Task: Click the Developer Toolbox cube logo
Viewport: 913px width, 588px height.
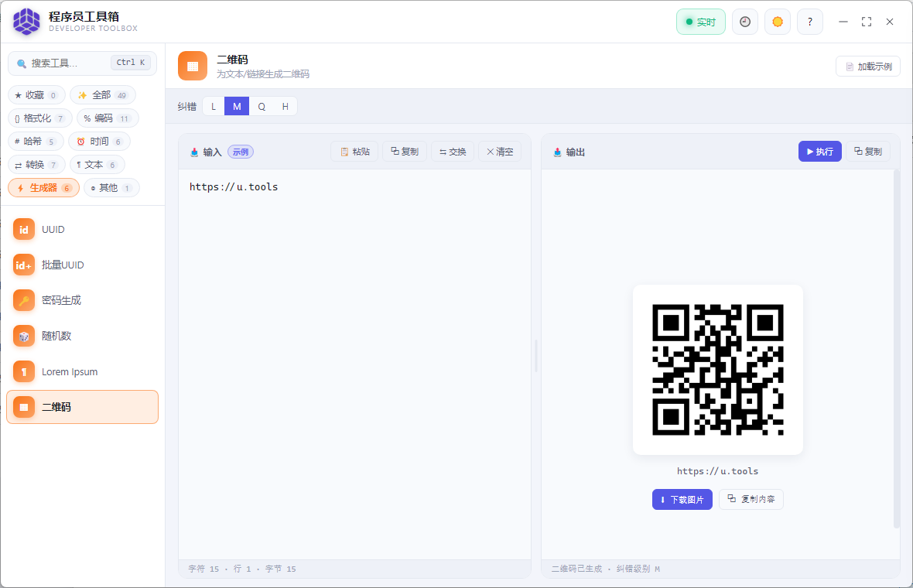Action: 27,22
